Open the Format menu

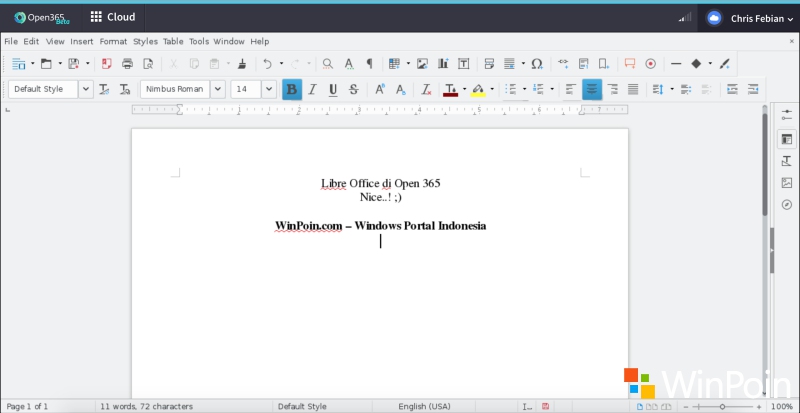tap(113, 41)
